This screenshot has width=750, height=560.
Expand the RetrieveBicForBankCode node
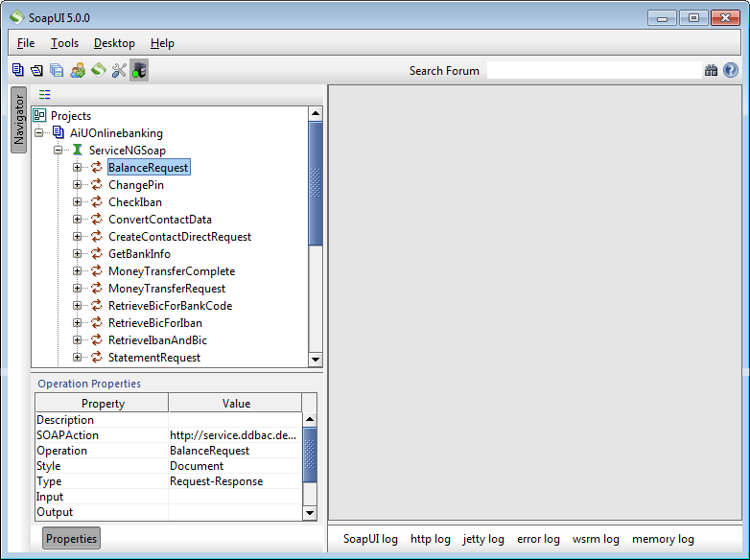point(77,305)
